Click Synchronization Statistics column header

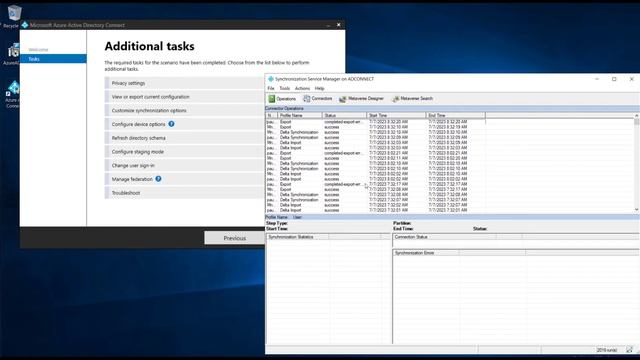pyautogui.click(x=298, y=237)
